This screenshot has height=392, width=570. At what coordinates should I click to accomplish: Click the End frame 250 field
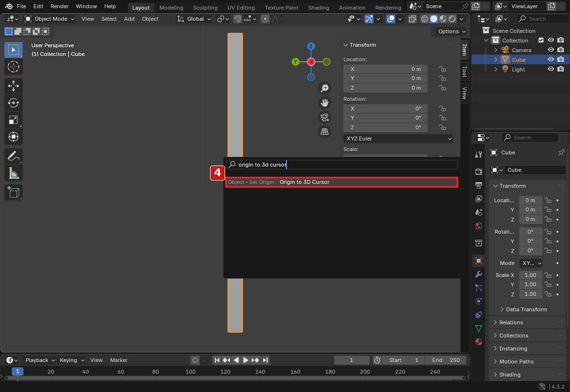(x=446, y=360)
